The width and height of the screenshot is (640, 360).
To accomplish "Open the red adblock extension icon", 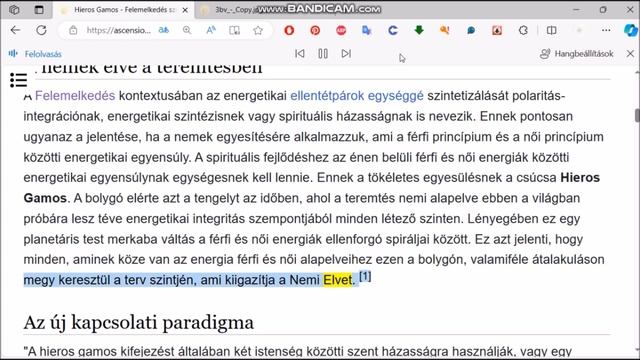I will 341,30.
